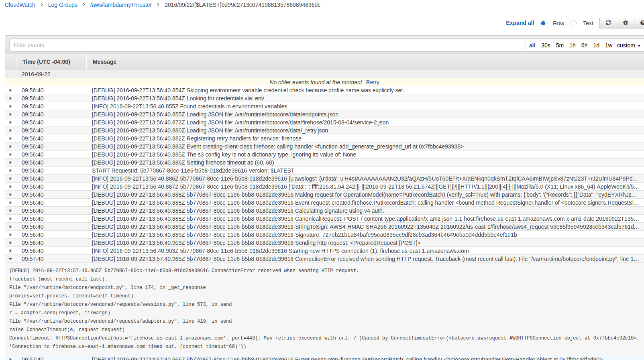Click the 'Connection to firehose.us-east-1.amazonaws.com timed out' line
The image size is (644, 360).
[x=128, y=346]
